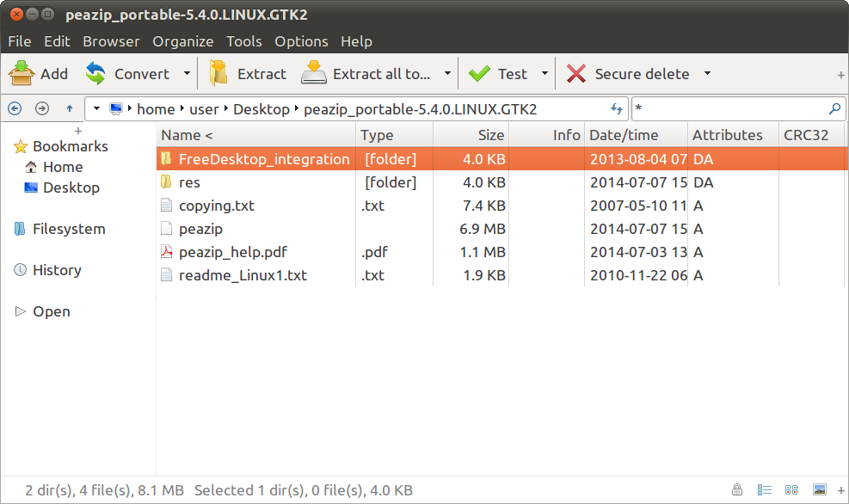Open the Edit menu
The height and width of the screenshot is (504, 849).
pos(57,41)
